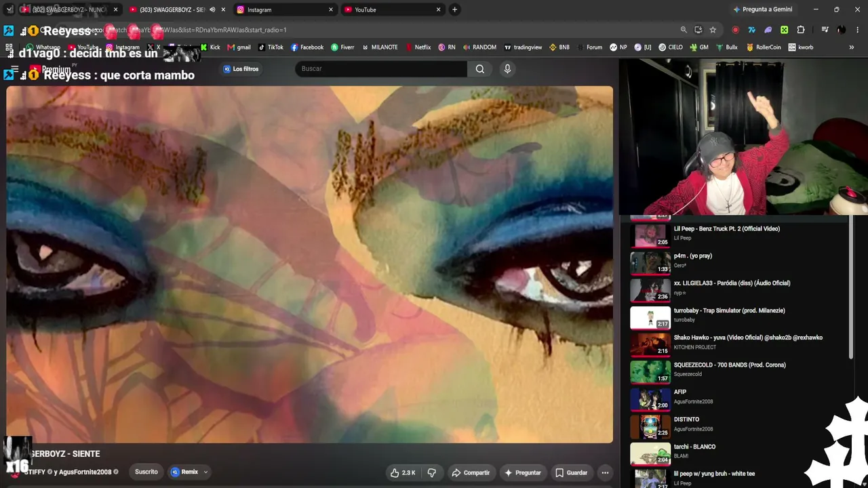Viewport: 868px width, 488px height.
Task: Click the Compartir share button
Action: click(471, 472)
